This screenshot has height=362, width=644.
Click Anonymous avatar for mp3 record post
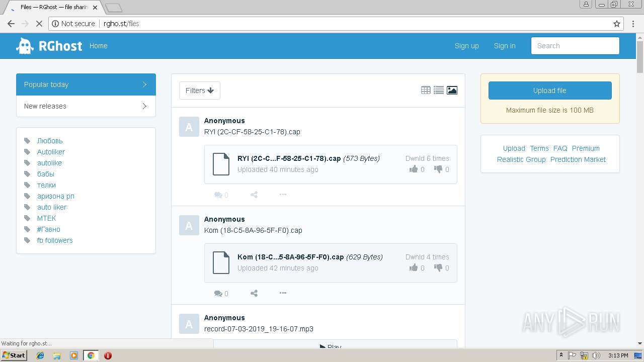click(189, 324)
